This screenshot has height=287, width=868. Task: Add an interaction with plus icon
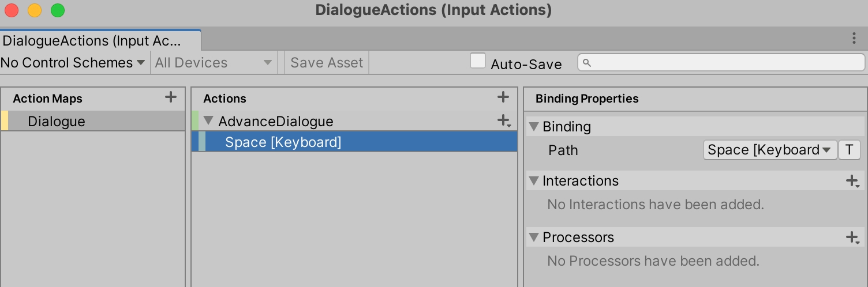pos(852,181)
